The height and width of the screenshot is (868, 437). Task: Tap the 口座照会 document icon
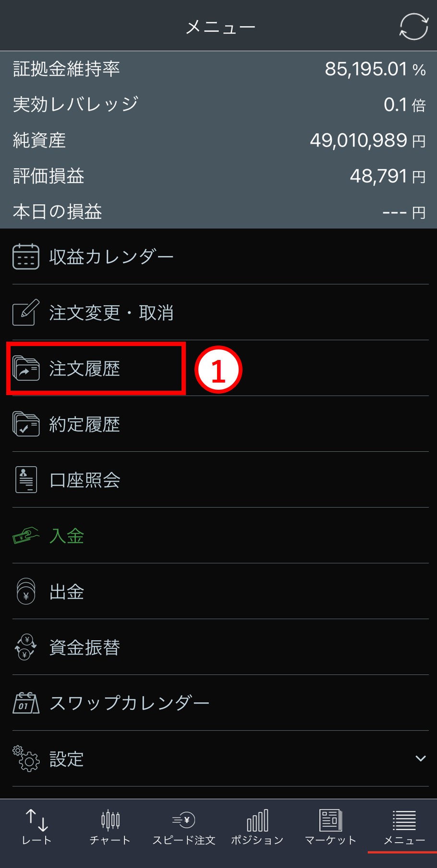click(26, 480)
